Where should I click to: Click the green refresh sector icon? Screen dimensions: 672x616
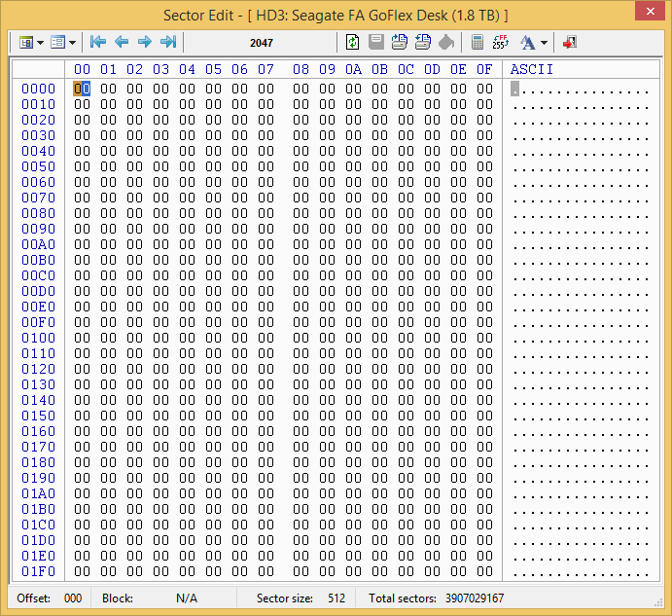coord(352,42)
